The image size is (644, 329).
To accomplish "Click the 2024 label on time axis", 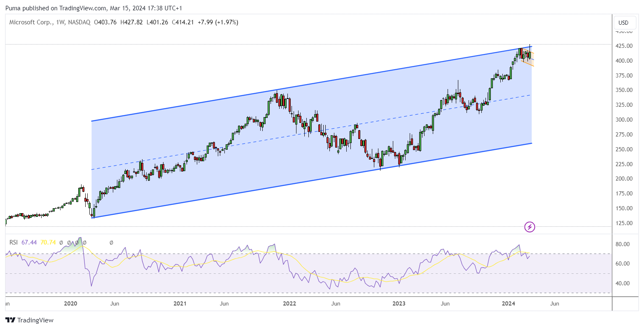I will point(509,304).
